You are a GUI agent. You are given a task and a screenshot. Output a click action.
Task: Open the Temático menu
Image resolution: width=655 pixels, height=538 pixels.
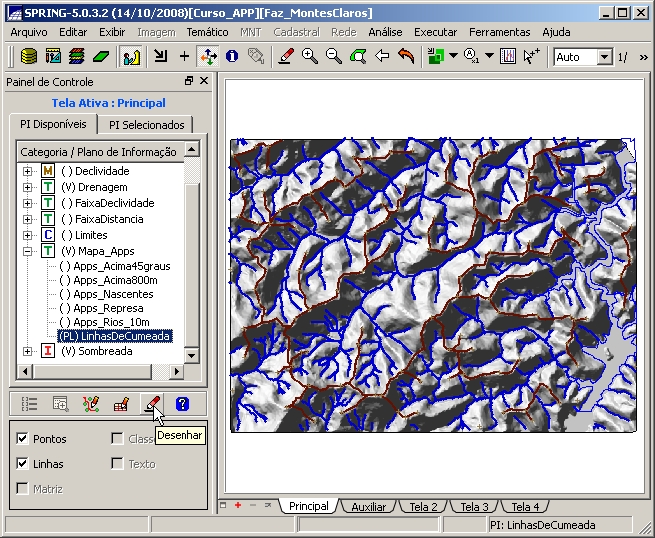click(207, 32)
